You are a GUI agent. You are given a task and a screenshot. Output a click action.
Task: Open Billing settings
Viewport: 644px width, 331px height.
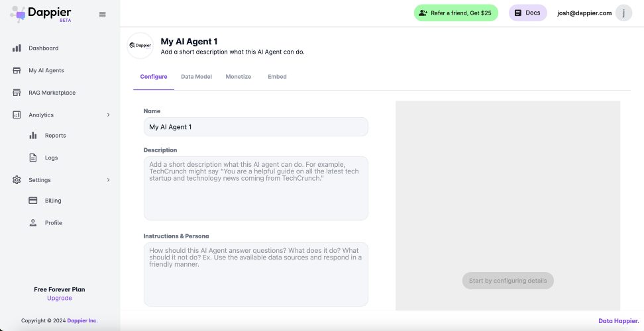pos(53,201)
